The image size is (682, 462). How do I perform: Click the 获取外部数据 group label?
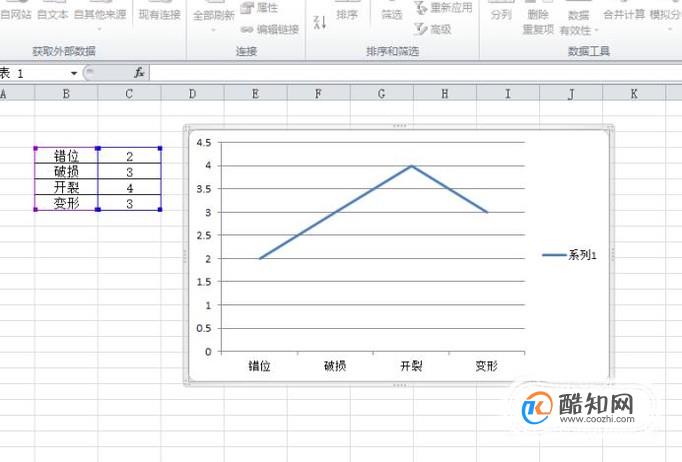[x=64, y=51]
